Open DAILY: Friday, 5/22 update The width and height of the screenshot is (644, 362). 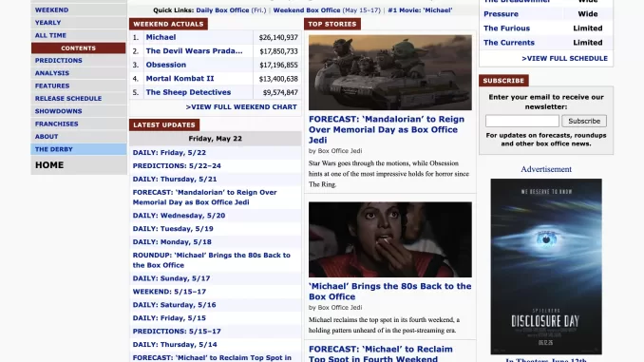pyautogui.click(x=169, y=152)
